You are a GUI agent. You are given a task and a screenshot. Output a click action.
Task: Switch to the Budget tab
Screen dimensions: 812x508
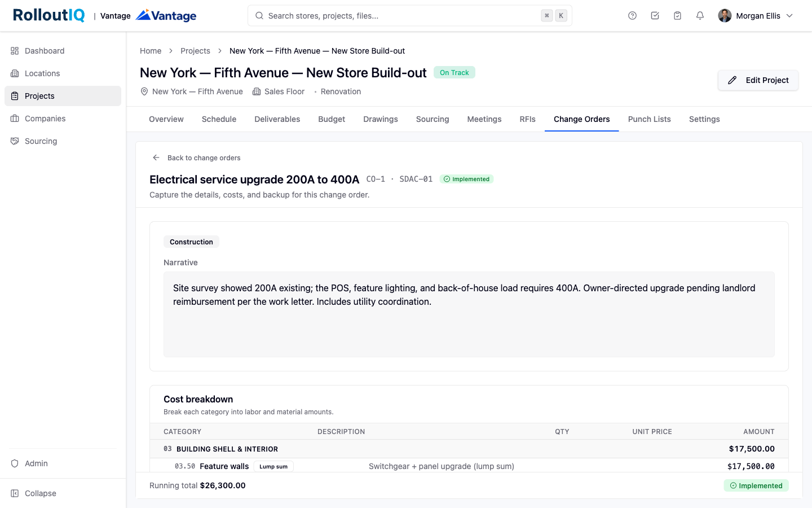(332, 119)
